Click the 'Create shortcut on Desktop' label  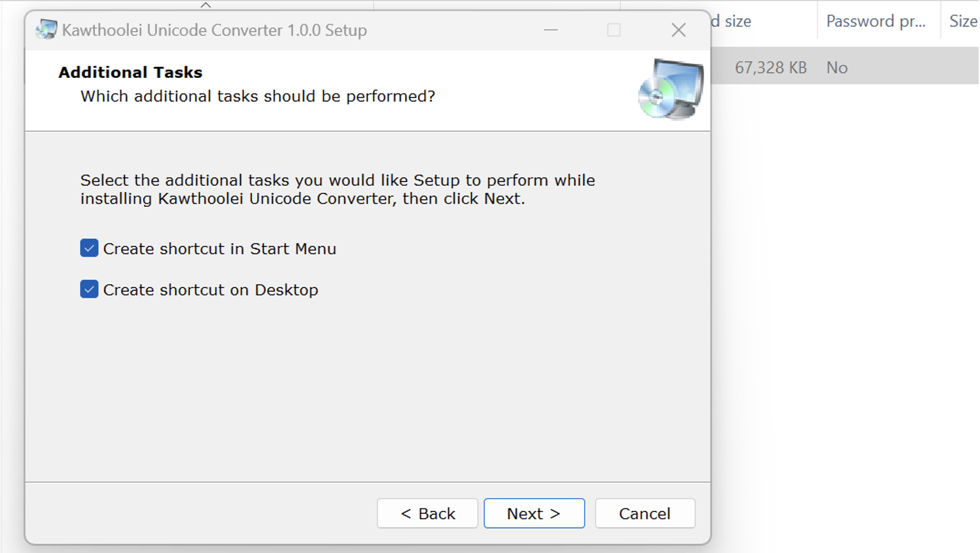[x=211, y=290]
